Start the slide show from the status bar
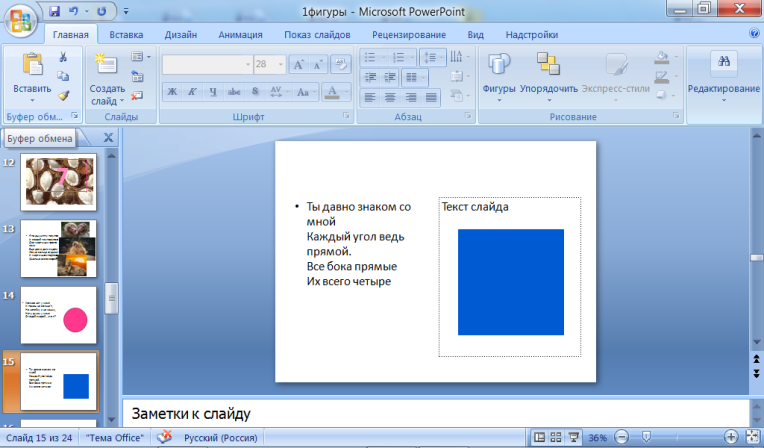The image size is (764, 448). 573,437
